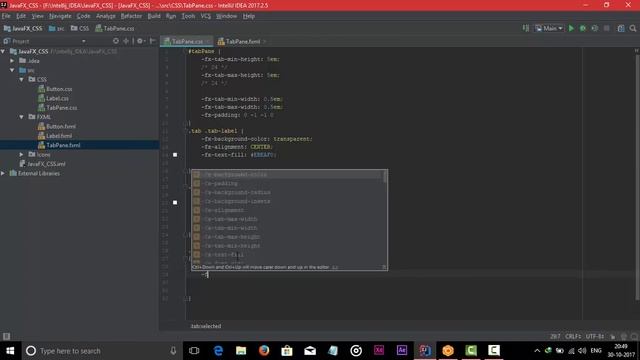Screen dimensions: 640x360
Task: Collapse all icon in the Project panel header
Action: coord(126,41)
